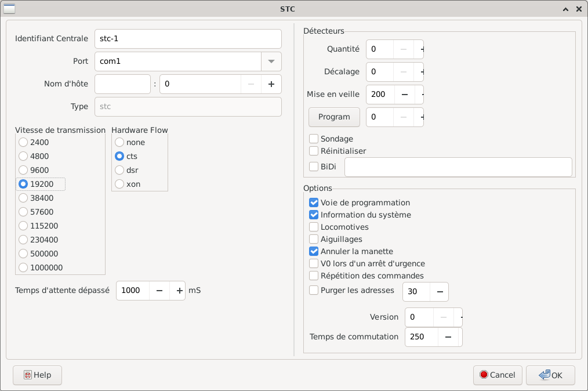
Task: Click the window menu icon in title bar
Action: click(x=10, y=9)
